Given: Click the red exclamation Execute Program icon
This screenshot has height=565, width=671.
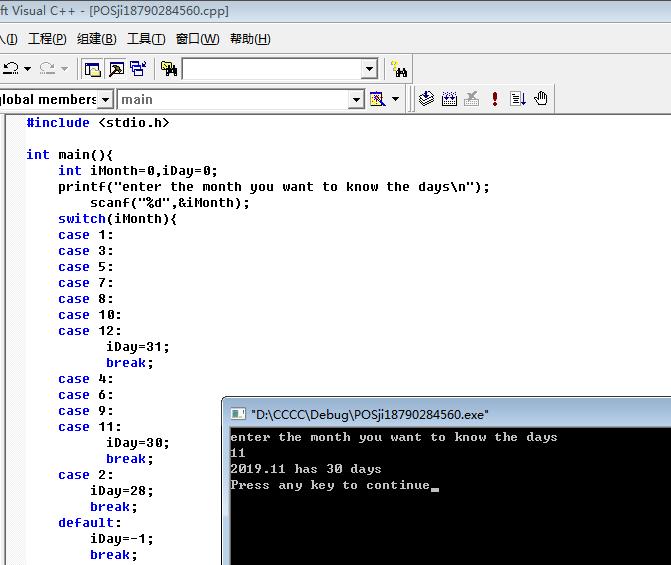Looking at the screenshot, I should tap(495, 99).
